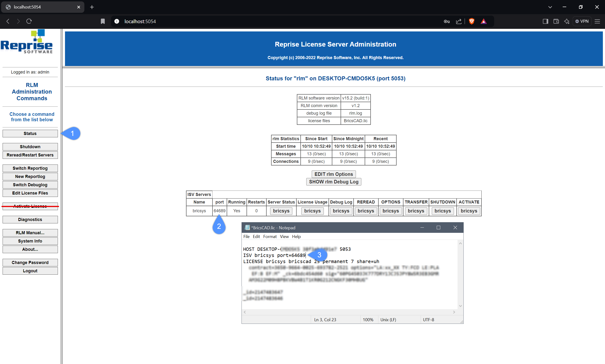
Task: Open the Leo AI sparkle icon
Action: 566,21
